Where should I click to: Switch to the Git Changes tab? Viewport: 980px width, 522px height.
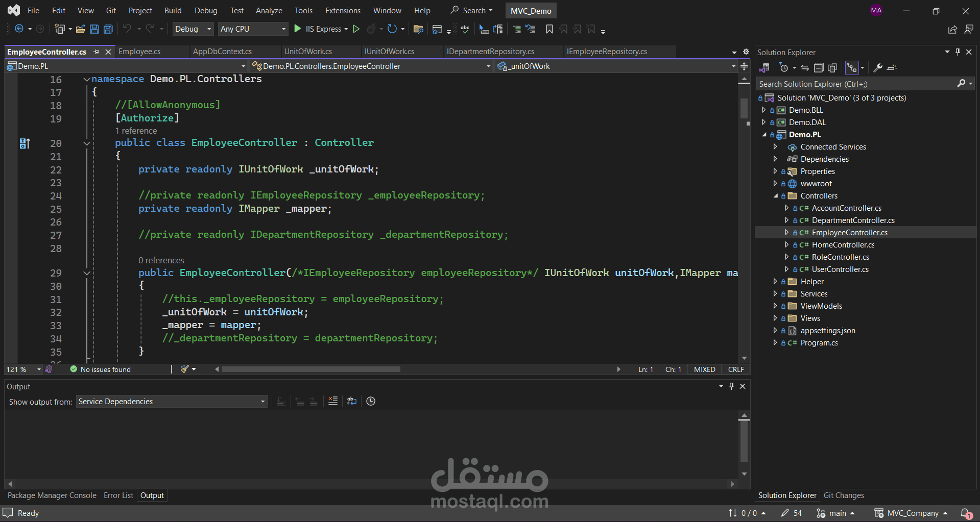pos(844,495)
